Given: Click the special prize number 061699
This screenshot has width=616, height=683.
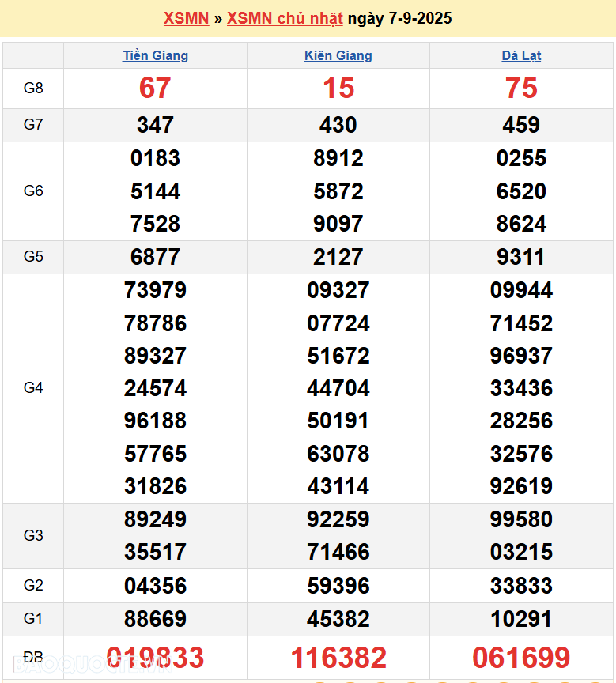Looking at the screenshot, I should (521, 658).
